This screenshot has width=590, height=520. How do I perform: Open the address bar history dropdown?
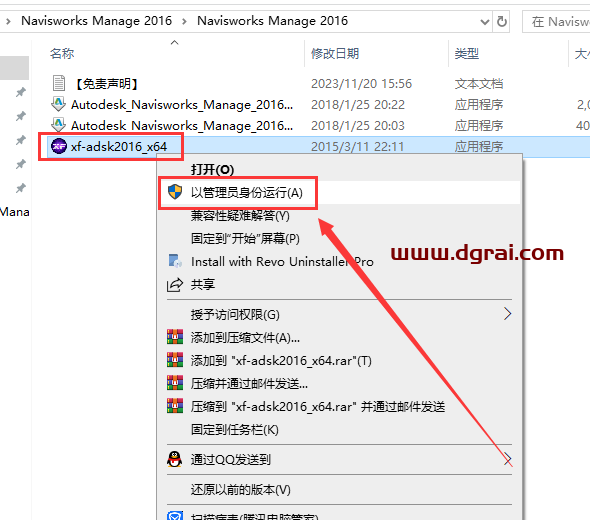point(485,22)
